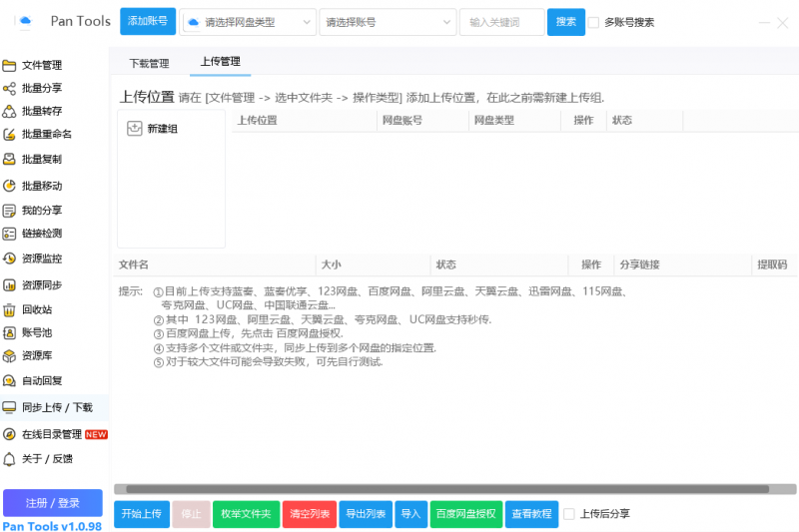Click cloud icon in 请选择网盘类型 box
799x532 pixels.
193,22
